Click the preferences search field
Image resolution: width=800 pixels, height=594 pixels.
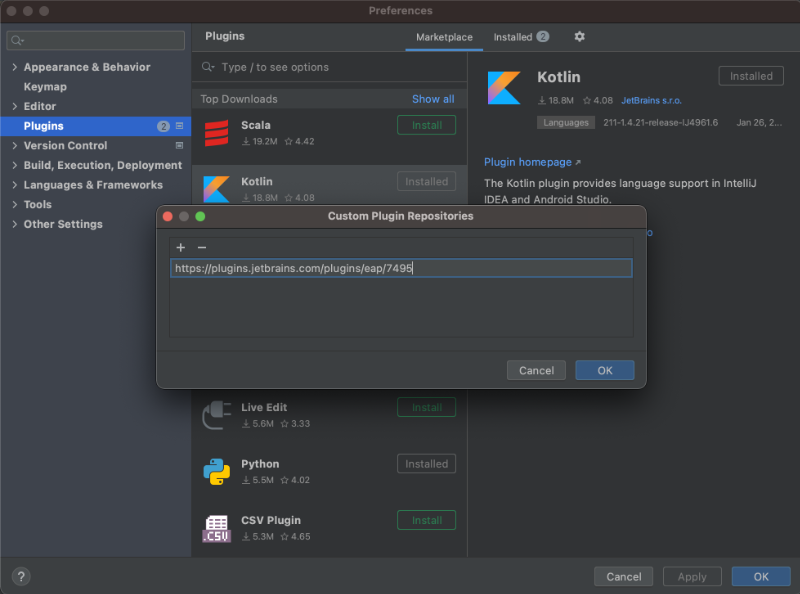point(95,40)
